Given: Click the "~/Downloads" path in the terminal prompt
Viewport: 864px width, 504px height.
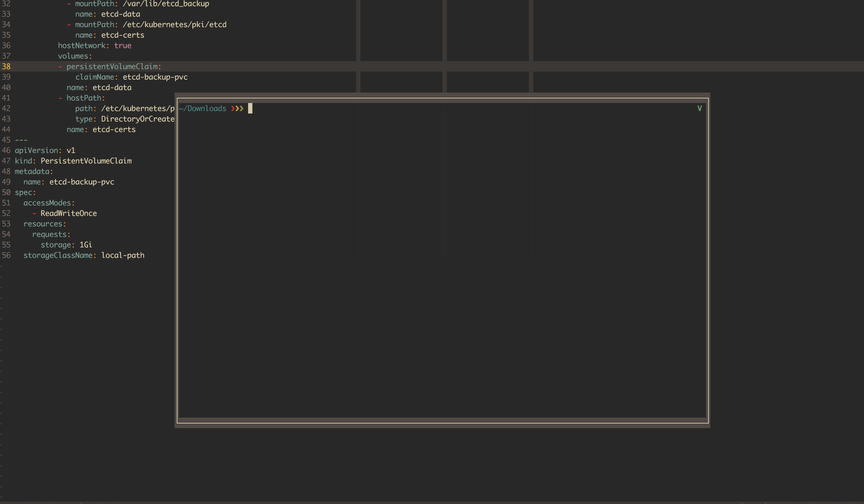Looking at the screenshot, I should click(202, 108).
